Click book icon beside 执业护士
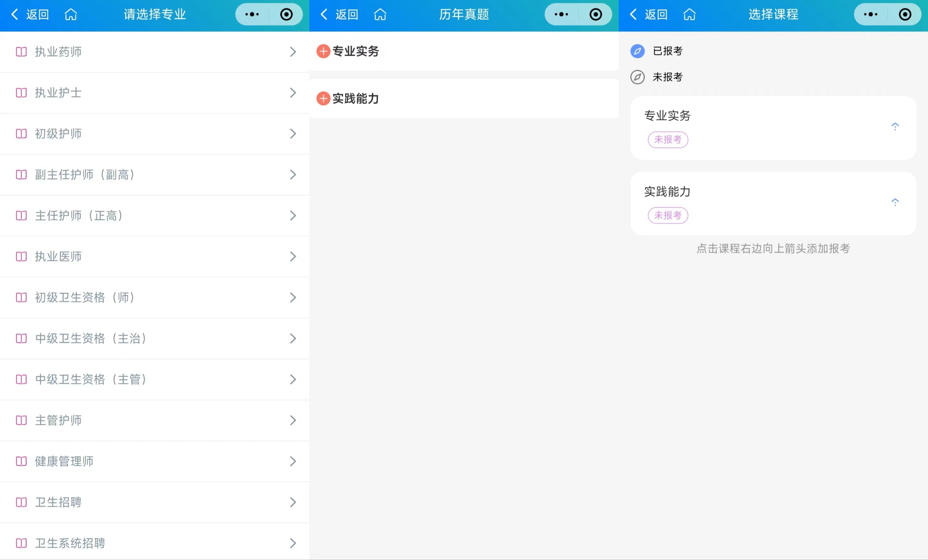This screenshot has height=560, width=928. [21, 93]
